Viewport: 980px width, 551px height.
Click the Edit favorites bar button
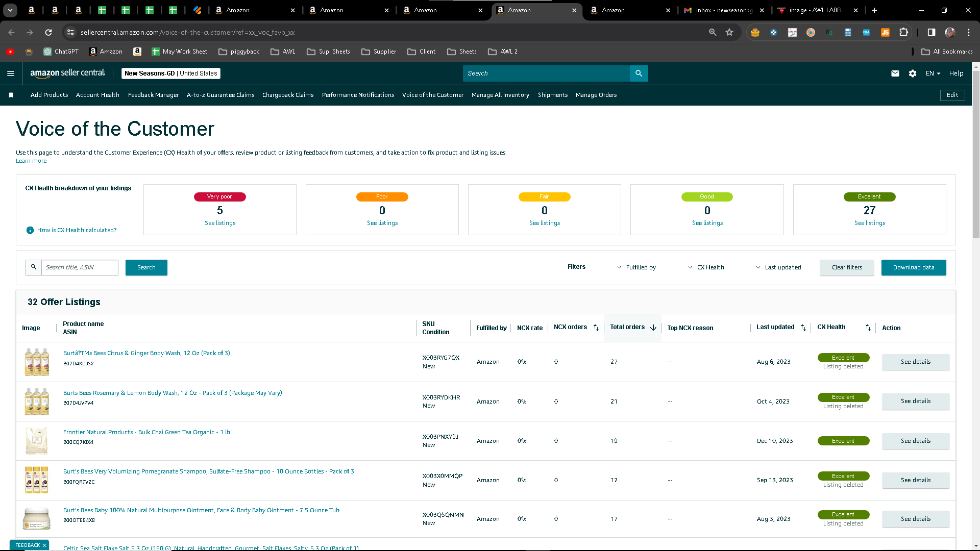pos(952,95)
